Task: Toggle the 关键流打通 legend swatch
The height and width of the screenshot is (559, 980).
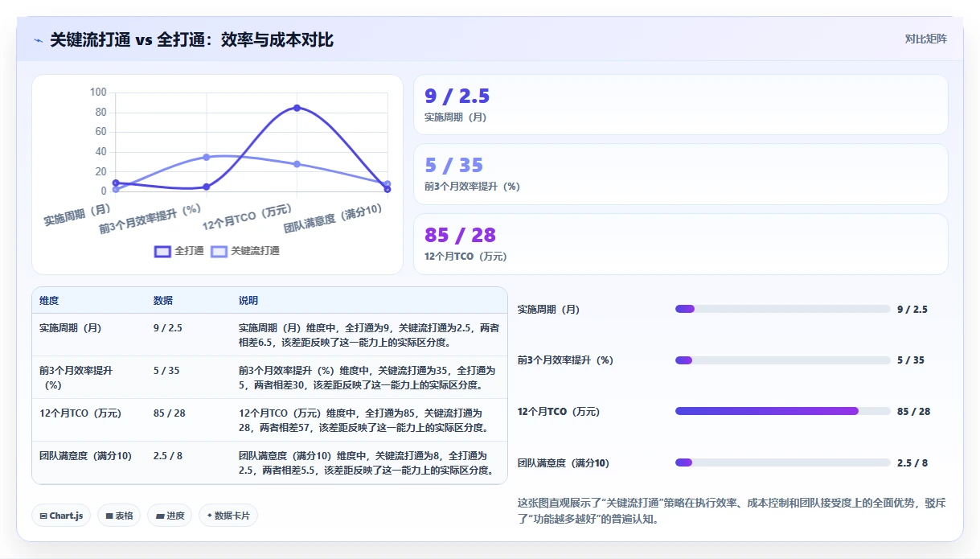Action: (219, 251)
